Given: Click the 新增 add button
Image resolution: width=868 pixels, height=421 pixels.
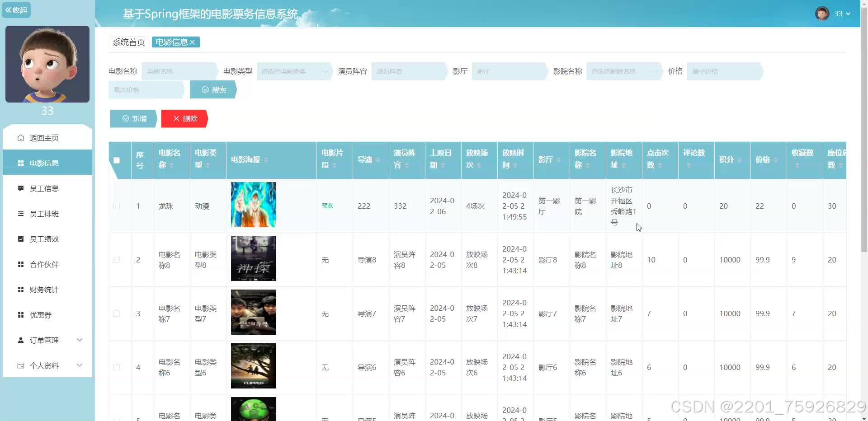Looking at the screenshot, I should (x=133, y=119).
